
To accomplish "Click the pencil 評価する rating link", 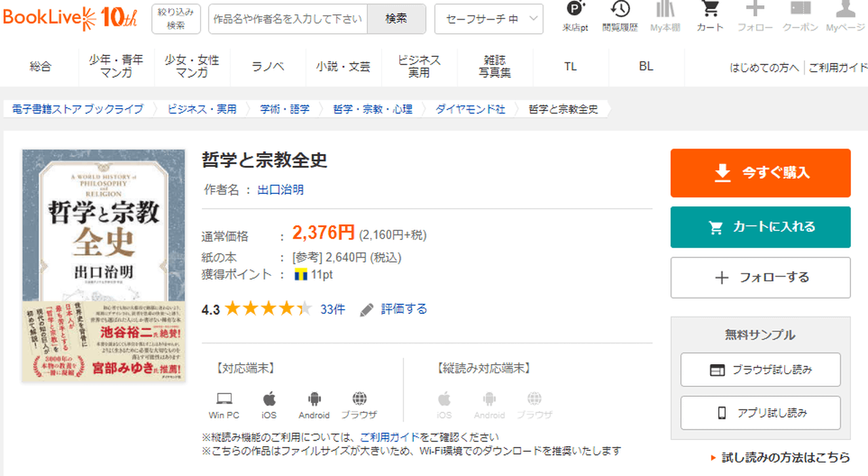I will 394,309.
